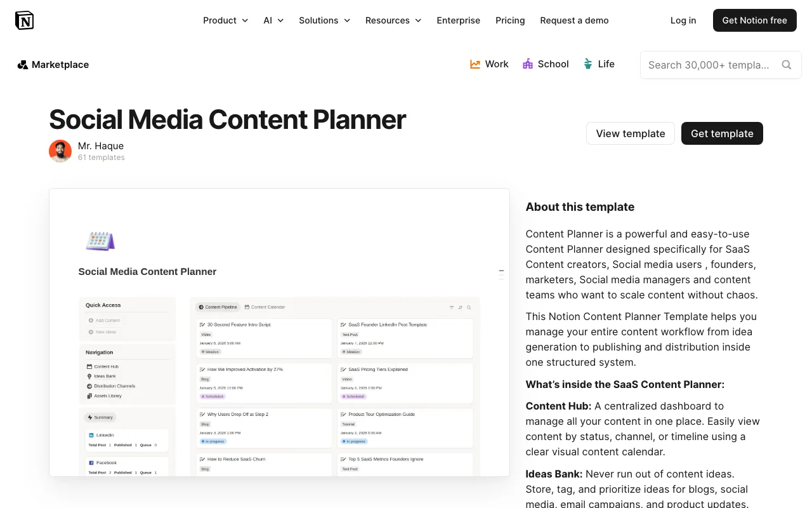Viewport: 812px width, 508px height.
Task: Click the School building icon
Action: pos(528,64)
